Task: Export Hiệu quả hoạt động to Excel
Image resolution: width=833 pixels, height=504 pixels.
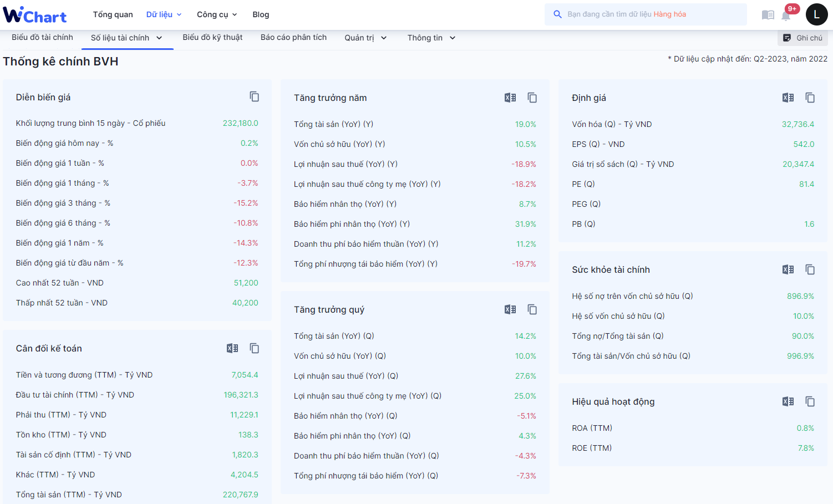Action: [x=788, y=401]
